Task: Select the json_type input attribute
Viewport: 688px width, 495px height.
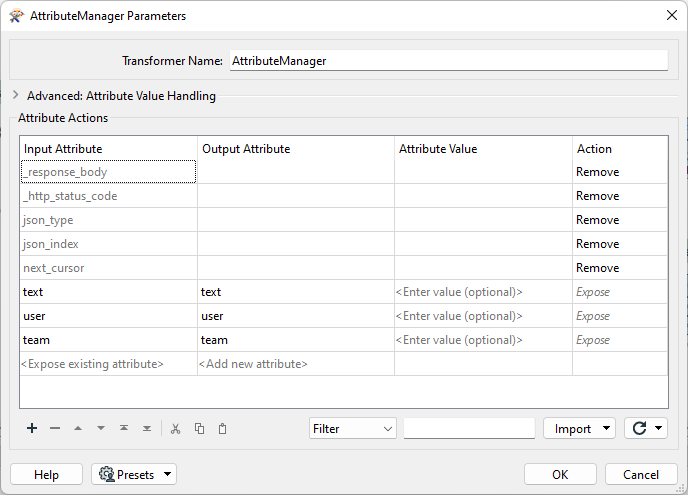Action: 108,220
